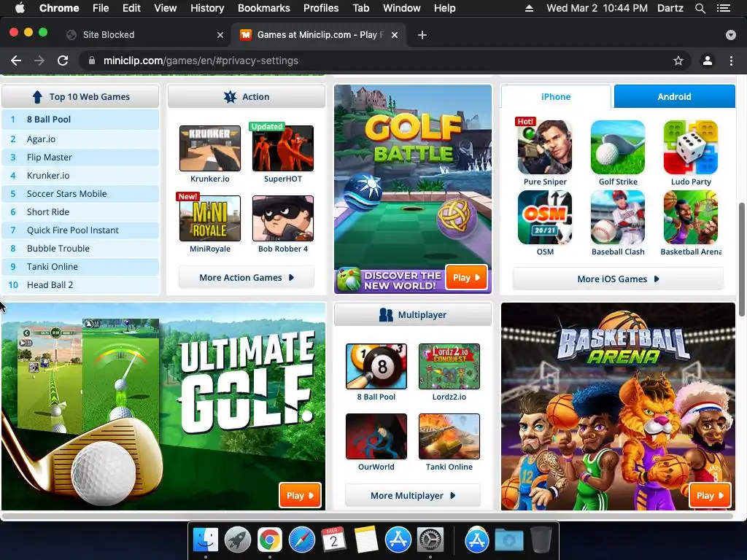The width and height of the screenshot is (747, 560).
Task: Open Flip Master in the top 10 list
Action: point(80,157)
